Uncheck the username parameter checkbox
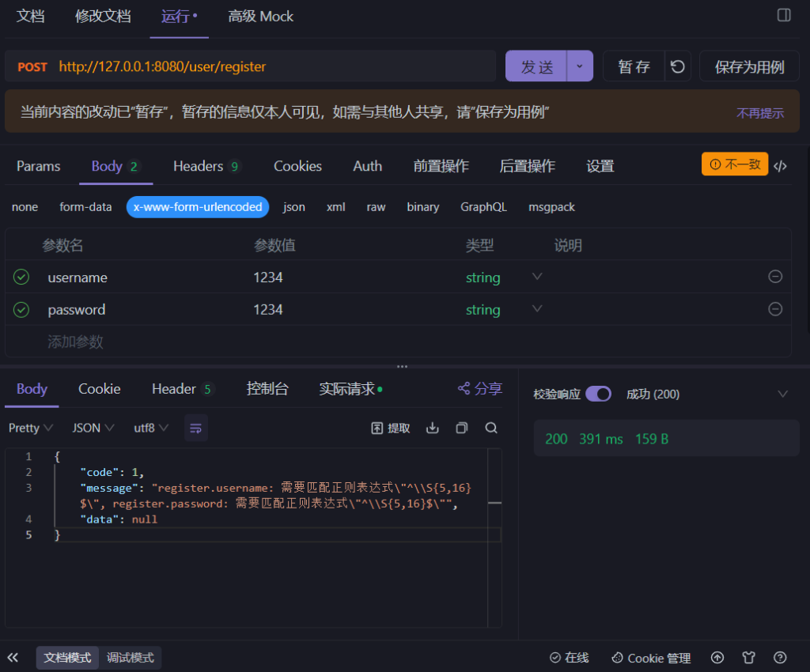Screen dimensions: 810x672 click(x=21, y=277)
